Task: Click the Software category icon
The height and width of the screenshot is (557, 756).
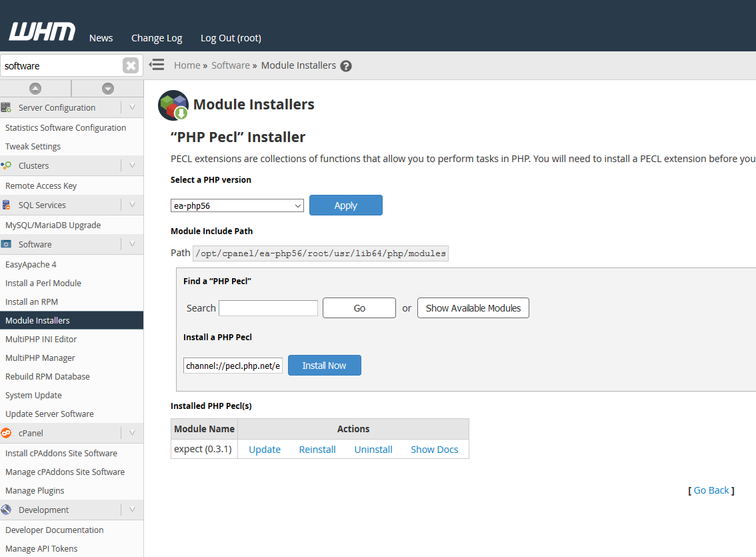Action: tap(6, 244)
